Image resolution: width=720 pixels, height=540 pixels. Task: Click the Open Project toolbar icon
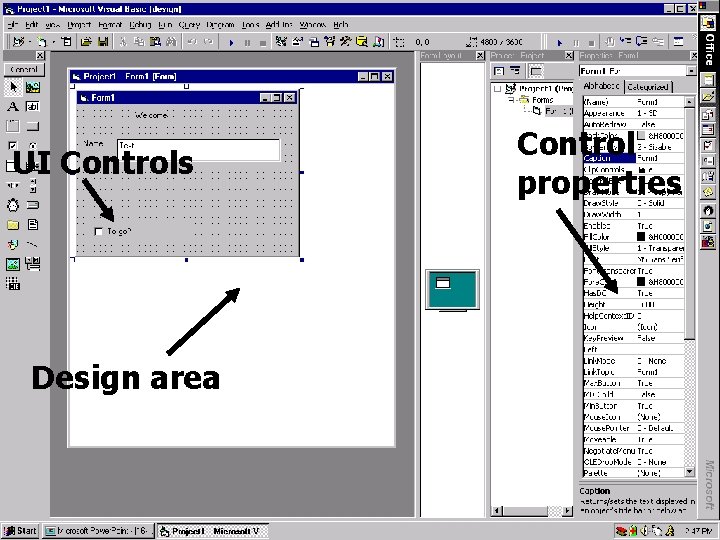pos(86,42)
